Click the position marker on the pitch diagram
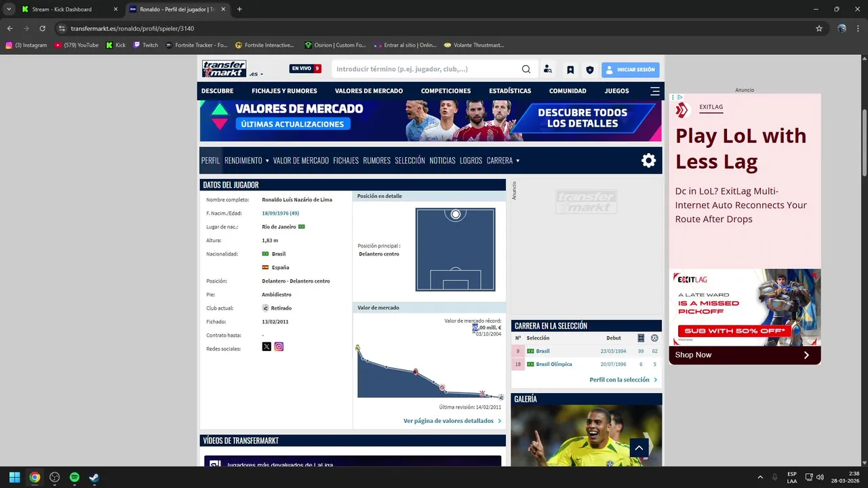This screenshot has height=488, width=868. tap(456, 214)
